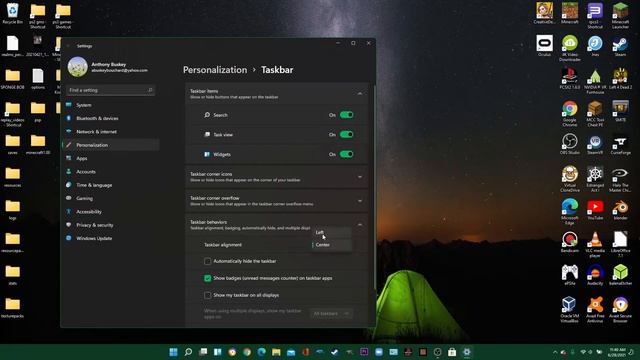The width and height of the screenshot is (640, 360).
Task: Open the All taskbars dropdown
Action: [331, 313]
